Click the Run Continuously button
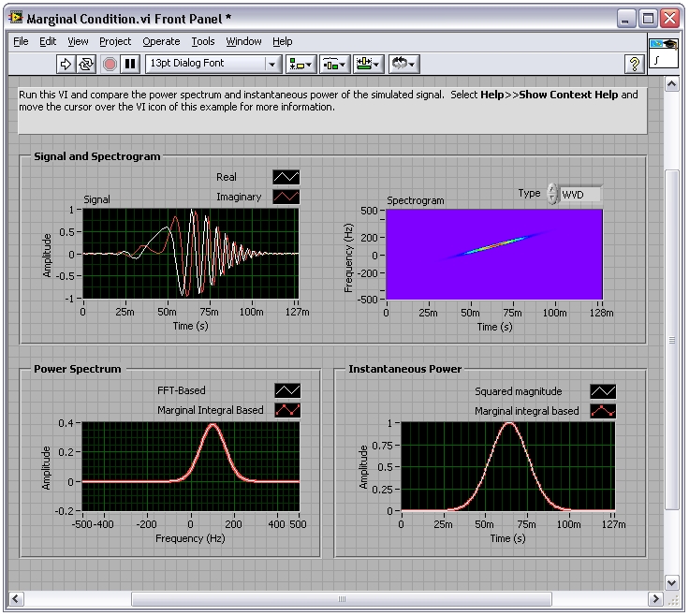This screenshot has height=616, width=689. coord(86,64)
